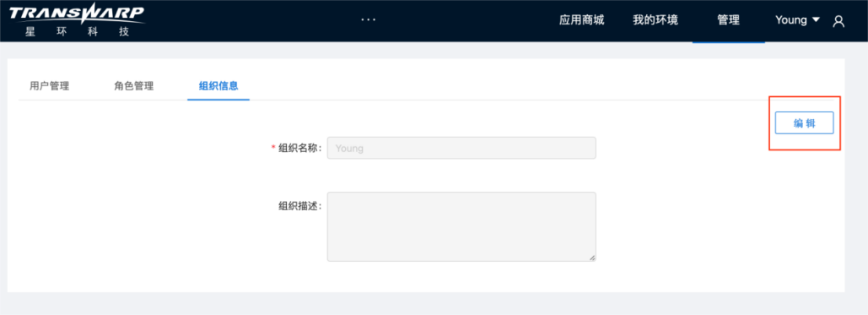
Task: Click the 组织名称 input field
Action: (x=461, y=148)
